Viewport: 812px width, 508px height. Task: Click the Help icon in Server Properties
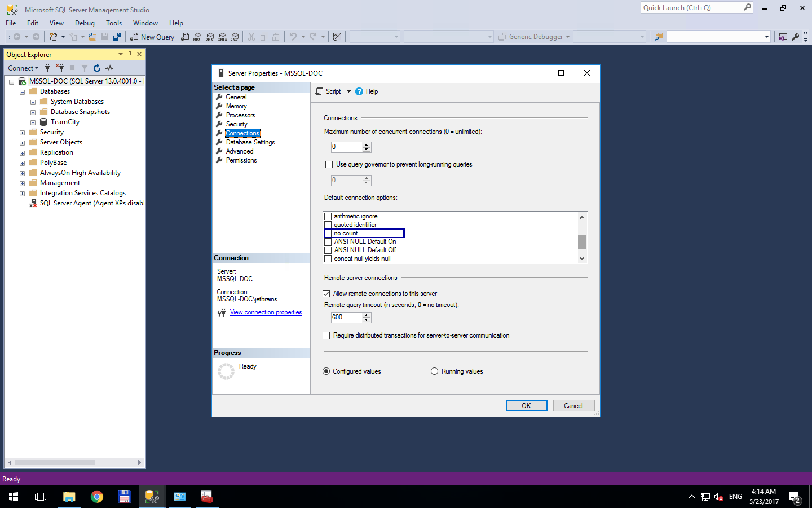[359, 91]
